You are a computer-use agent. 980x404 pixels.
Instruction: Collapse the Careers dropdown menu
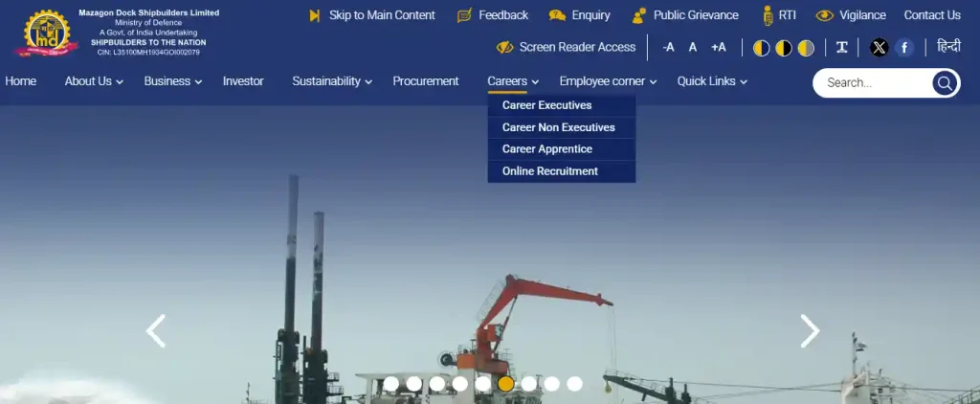(x=513, y=81)
